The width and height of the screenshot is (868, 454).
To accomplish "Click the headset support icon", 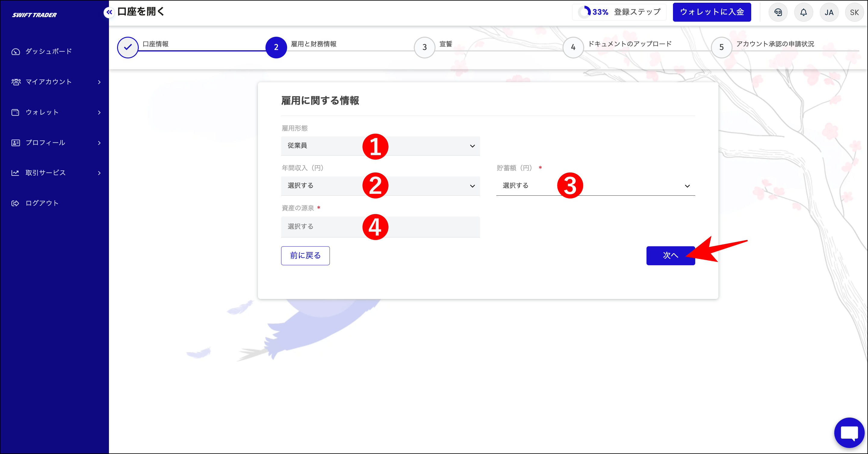I will coord(778,12).
